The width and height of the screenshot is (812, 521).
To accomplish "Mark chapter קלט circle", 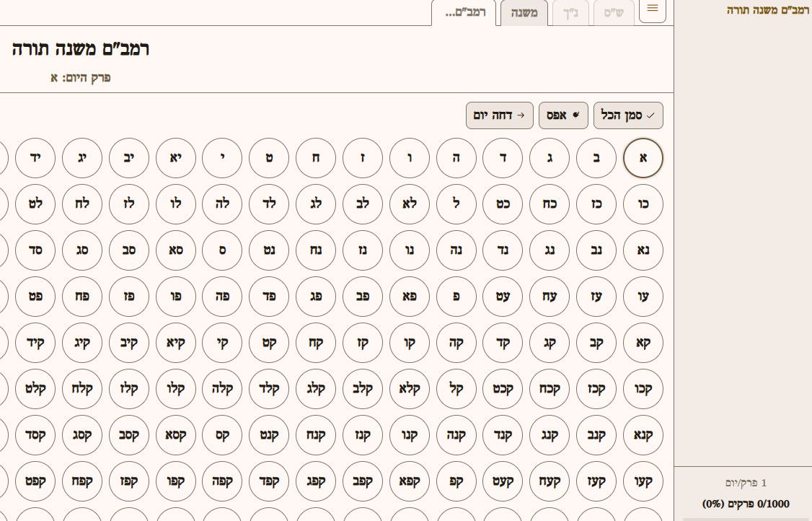I will pyautogui.click(x=35, y=388).
